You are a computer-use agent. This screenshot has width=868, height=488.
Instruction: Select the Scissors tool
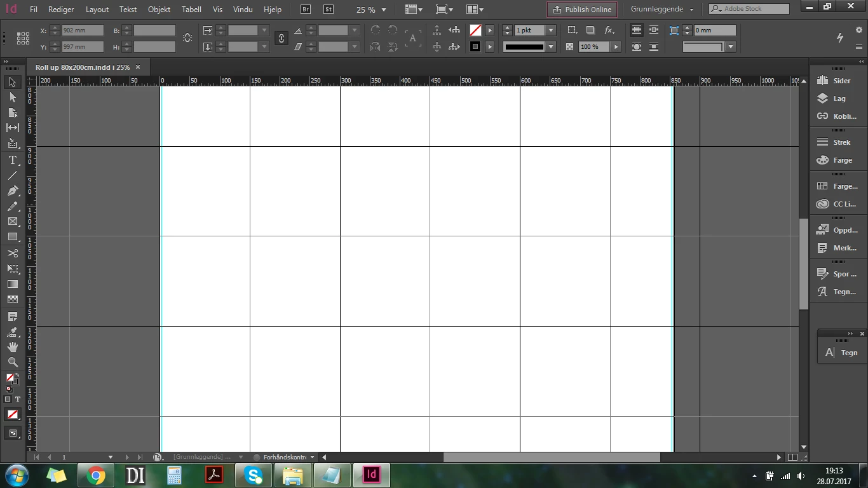click(12, 254)
